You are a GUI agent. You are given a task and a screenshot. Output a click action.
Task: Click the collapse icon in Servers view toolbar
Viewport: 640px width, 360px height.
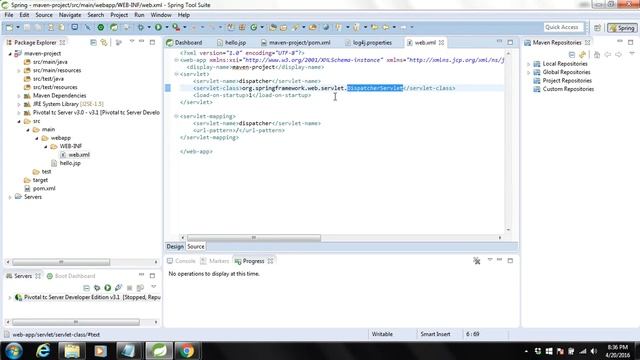click(86, 288)
